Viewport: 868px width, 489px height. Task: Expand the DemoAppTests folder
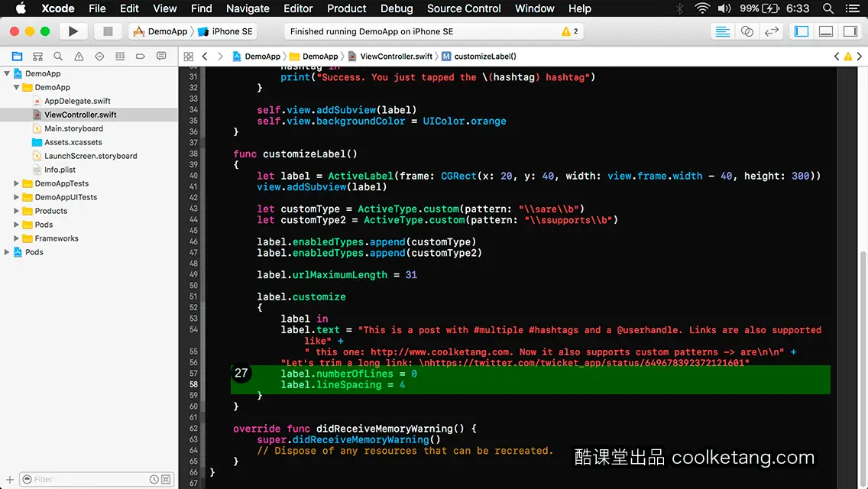pyautogui.click(x=17, y=183)
